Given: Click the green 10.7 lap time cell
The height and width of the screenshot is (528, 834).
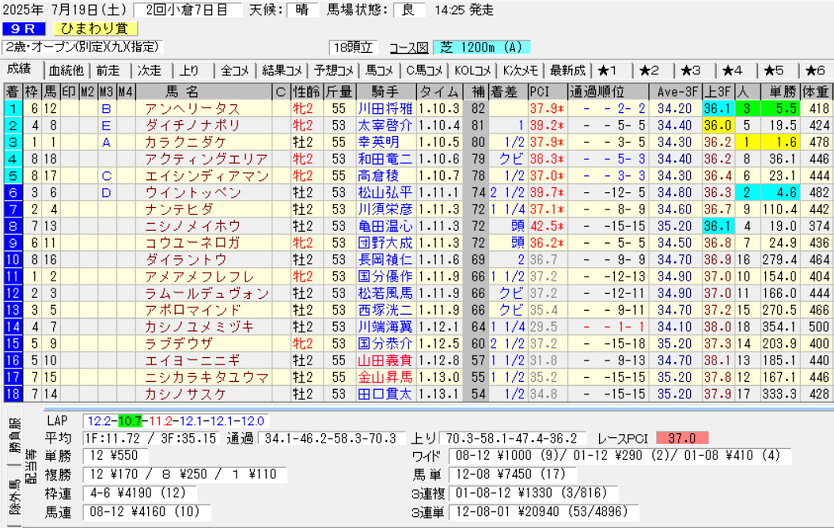Looking at the screenshot, I should click(130, 420).
